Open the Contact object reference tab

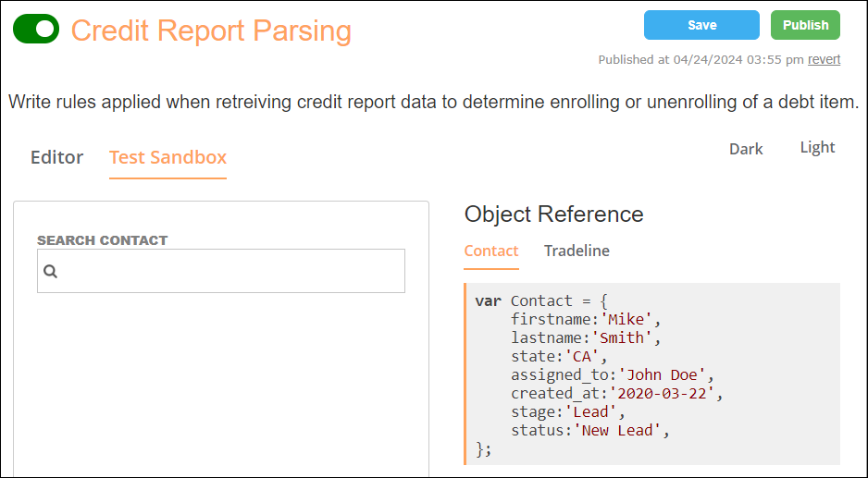491,251
